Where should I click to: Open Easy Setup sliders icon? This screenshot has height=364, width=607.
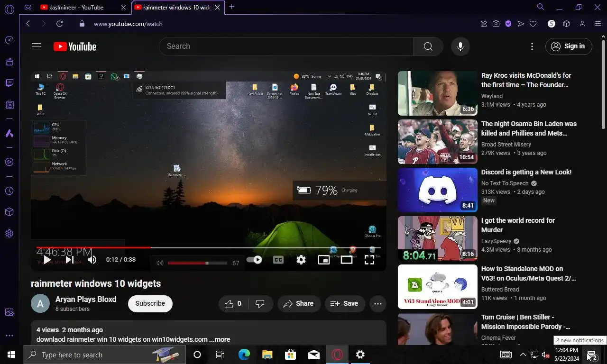click(598, 24)
